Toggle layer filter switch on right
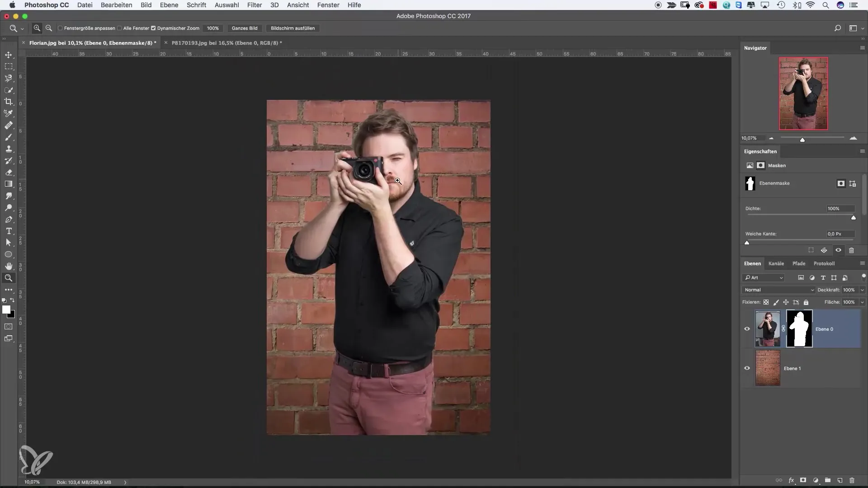This screenshot has width=868, height=488. point(864,276)
